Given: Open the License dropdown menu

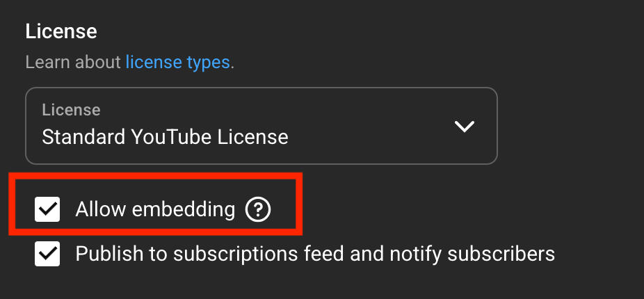Looking at the screenshot, I should [261, 126].
